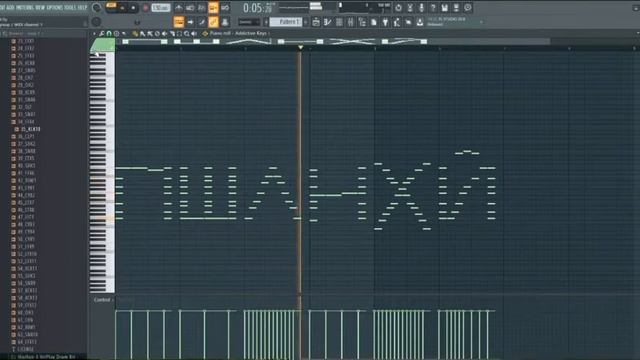Open the Piano roll view button
This screenshot has height=360, width=640.
coord(328,22)
